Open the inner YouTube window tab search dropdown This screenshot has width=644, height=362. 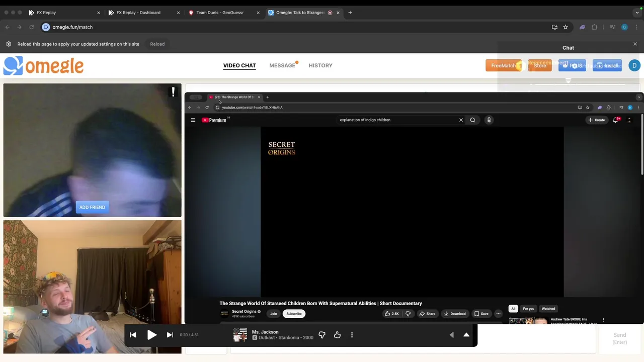[x=639, y=97]
